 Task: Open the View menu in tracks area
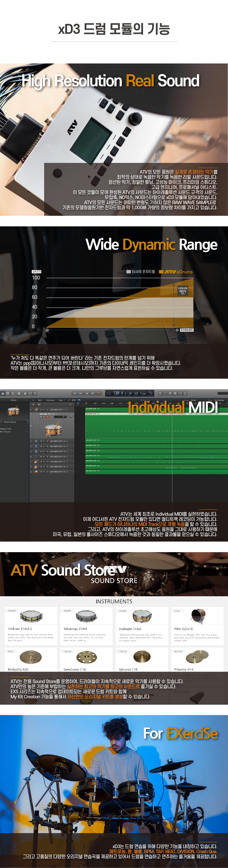pos(61,400)
